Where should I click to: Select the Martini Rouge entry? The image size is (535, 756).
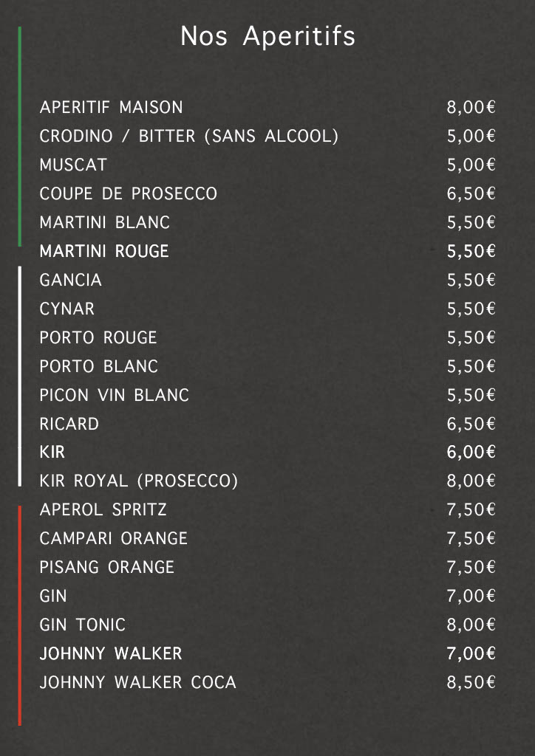[104, 251]
